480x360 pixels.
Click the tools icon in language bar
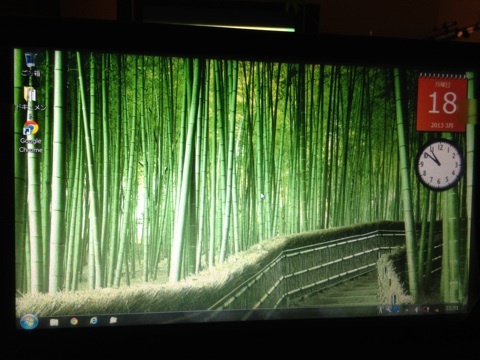tap(388, 309)
